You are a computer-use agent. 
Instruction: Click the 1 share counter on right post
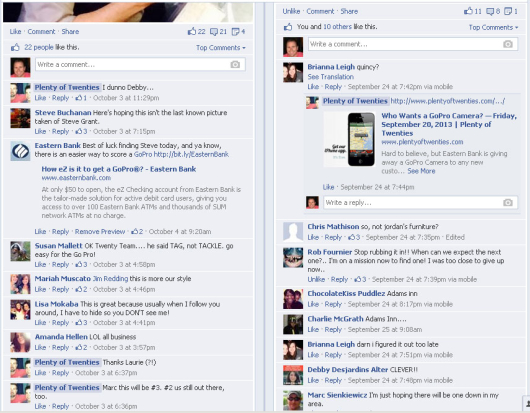point(511,11)
